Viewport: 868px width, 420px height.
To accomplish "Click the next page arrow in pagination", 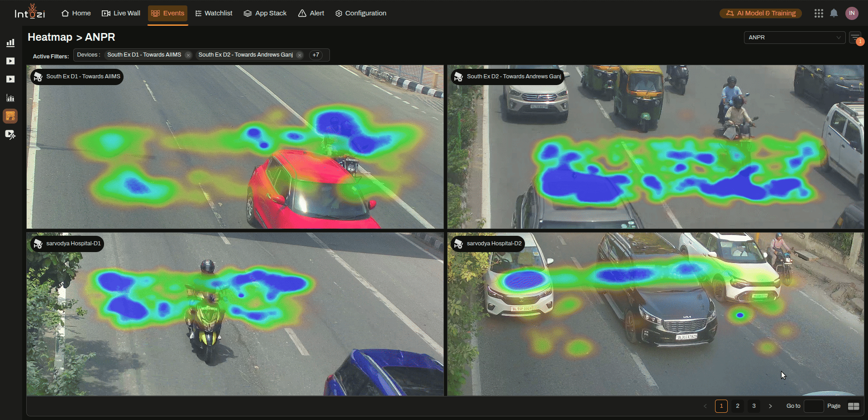I will point(770,406).
